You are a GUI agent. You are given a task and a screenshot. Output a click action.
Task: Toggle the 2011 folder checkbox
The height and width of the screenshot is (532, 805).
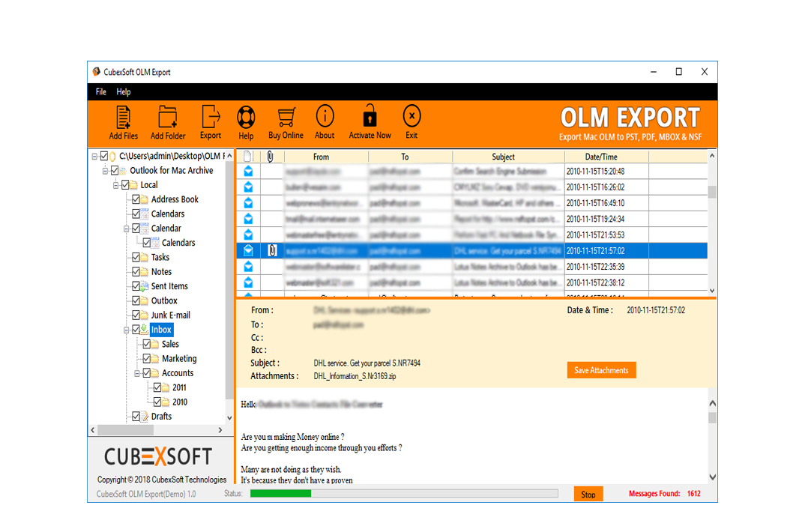pyautogui.click(x=157, y=387)
